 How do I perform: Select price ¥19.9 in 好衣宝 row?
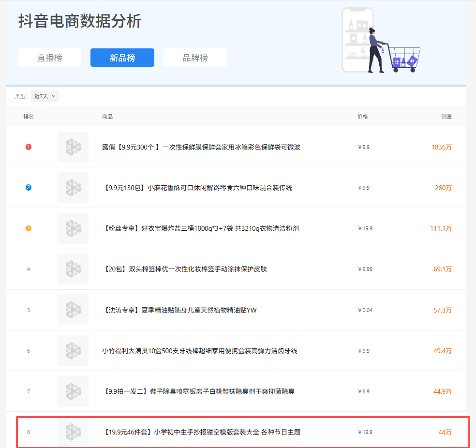point(365,228)
